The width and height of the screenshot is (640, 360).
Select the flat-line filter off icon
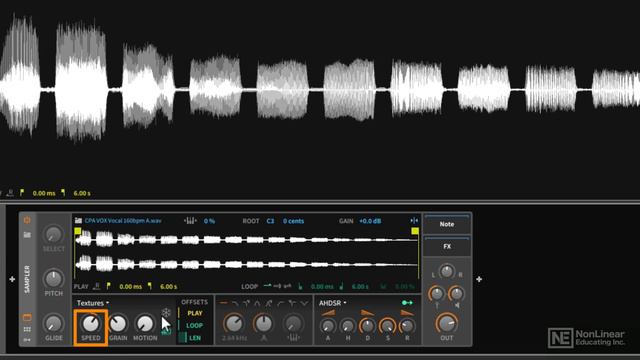pyautogui.click(x=223, y=303)
